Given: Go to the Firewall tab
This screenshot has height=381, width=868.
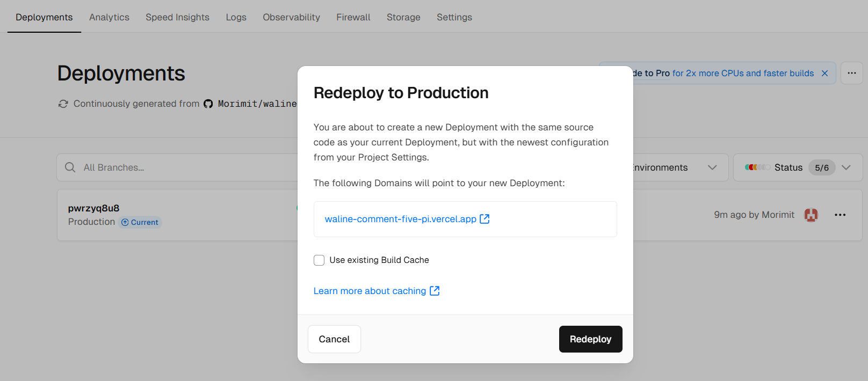Looking at the screenshot, I should [x=353, y=17].
